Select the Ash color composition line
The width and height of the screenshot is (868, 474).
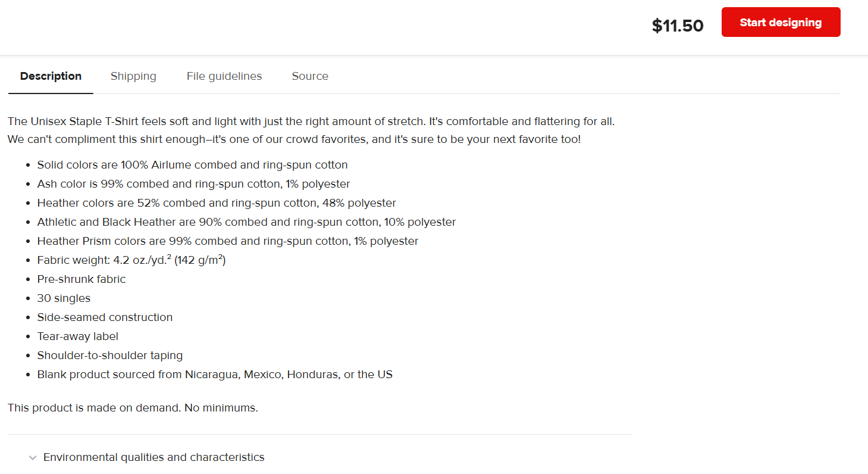point(193,184)
